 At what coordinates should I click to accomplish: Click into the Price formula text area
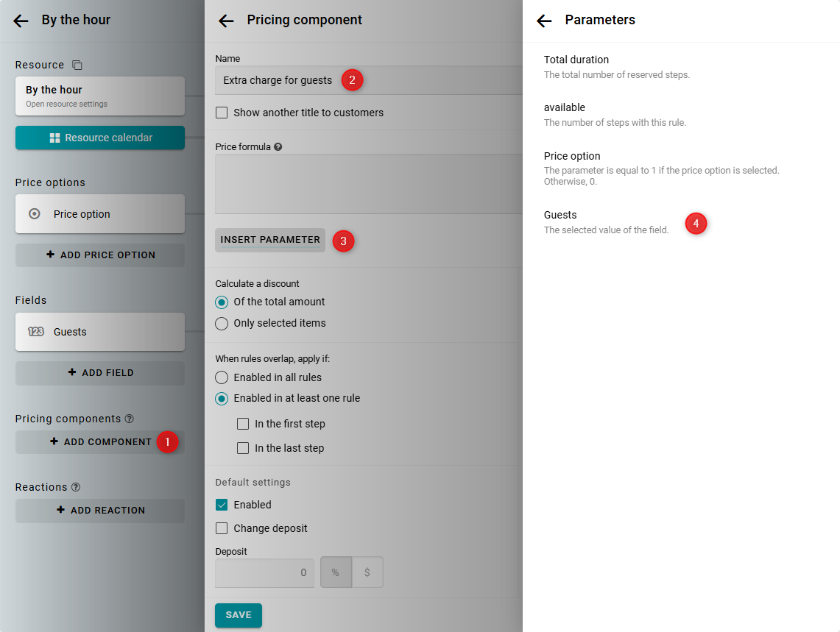tap(368, 184)
